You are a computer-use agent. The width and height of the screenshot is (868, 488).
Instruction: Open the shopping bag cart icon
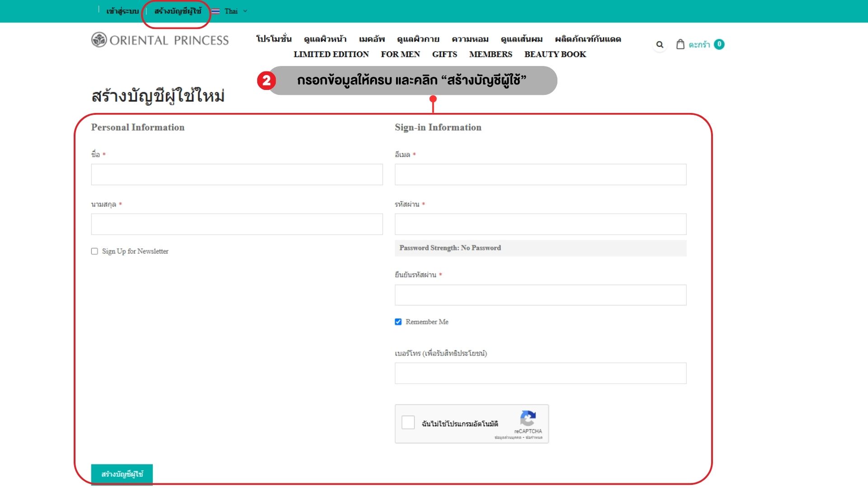click(680, 44)
